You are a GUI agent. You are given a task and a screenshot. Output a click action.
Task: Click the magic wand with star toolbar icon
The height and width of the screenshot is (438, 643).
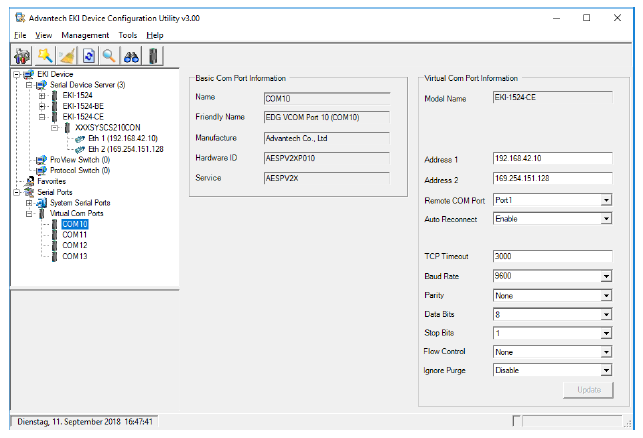tap(45, 56)
